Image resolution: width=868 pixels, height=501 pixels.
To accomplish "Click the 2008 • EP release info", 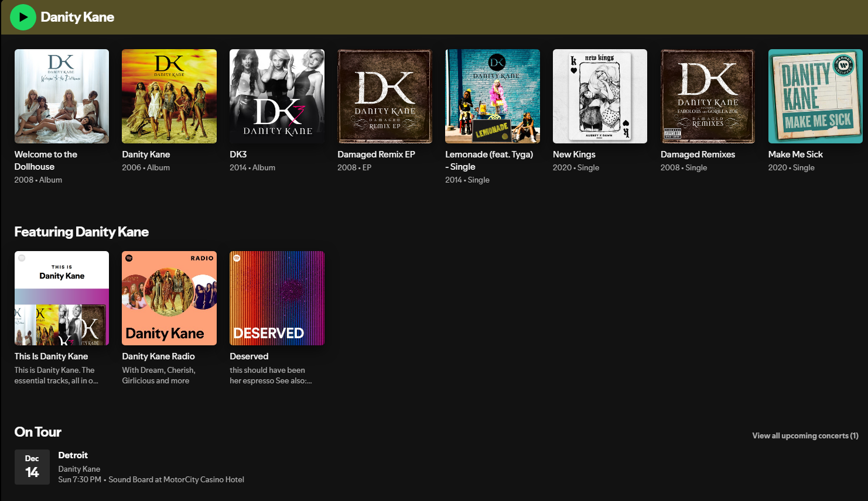I will 354,167.
